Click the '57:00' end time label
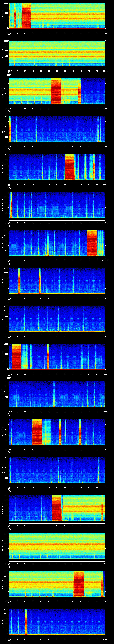This screenshot has height=644, width=114. coord(105,147)
